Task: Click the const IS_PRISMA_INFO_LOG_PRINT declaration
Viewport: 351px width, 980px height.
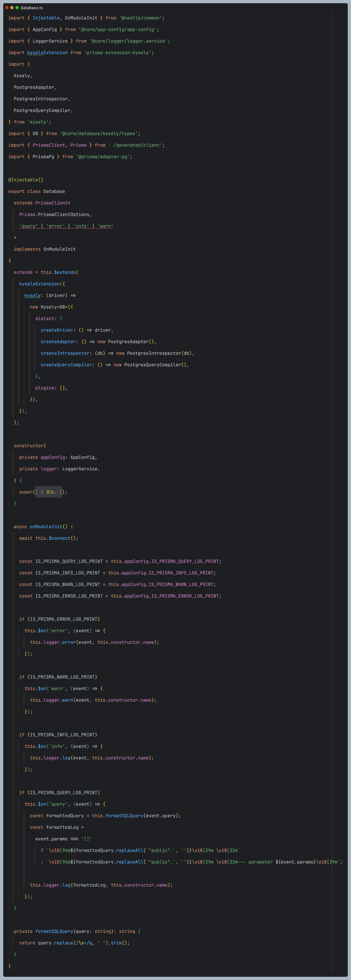Action: coord(118,573)
